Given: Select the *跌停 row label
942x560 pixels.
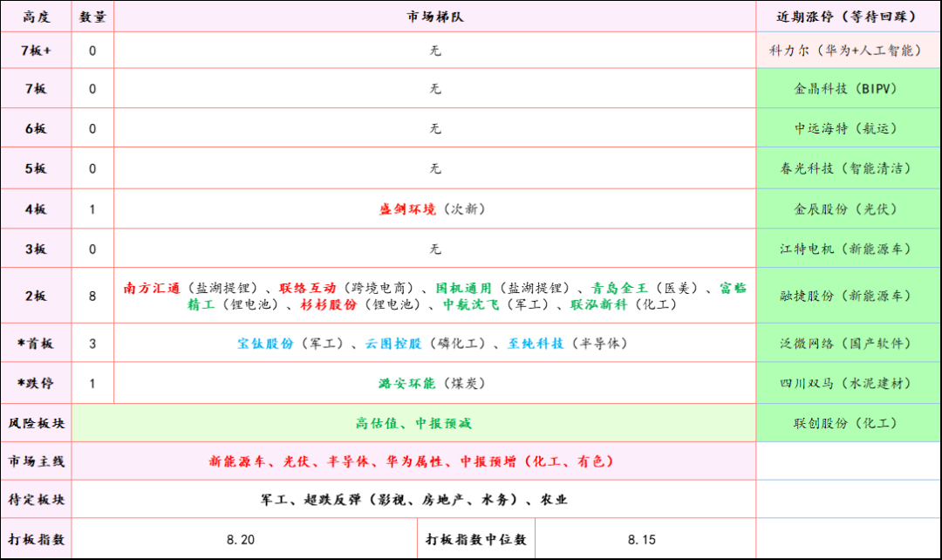Looking at the screenshot, I should pos(36,383).
